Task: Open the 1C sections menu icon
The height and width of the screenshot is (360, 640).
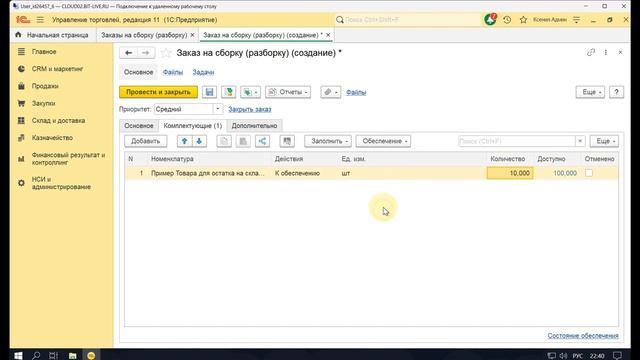Action: (x=40, y=20)
